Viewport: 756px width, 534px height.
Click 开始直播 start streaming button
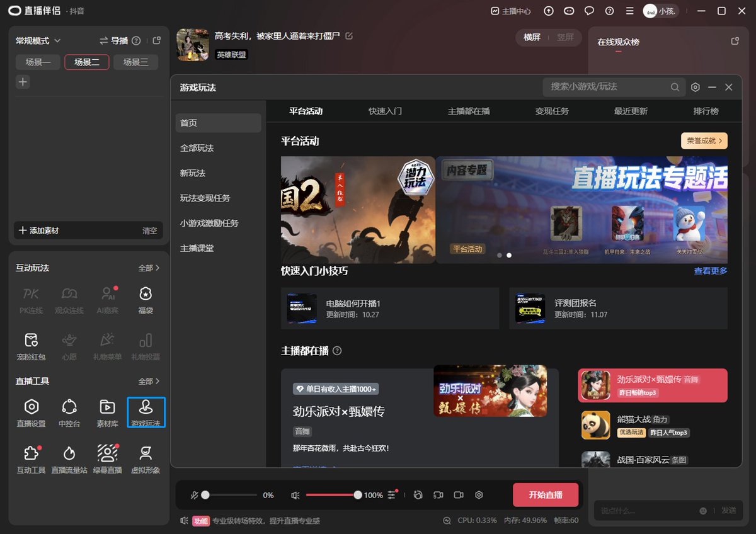(546, 495)
